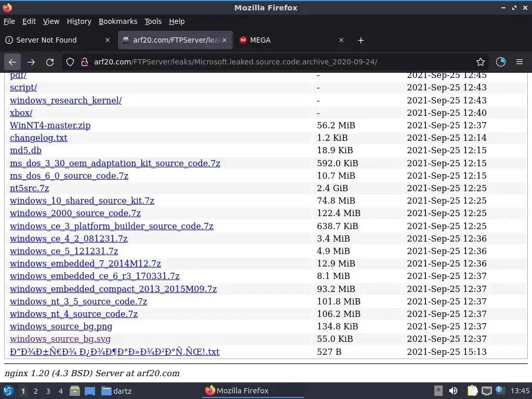Download windows_ce_5_121231.7z
This screenshot has height=399, width=532.
coord(64,251)
